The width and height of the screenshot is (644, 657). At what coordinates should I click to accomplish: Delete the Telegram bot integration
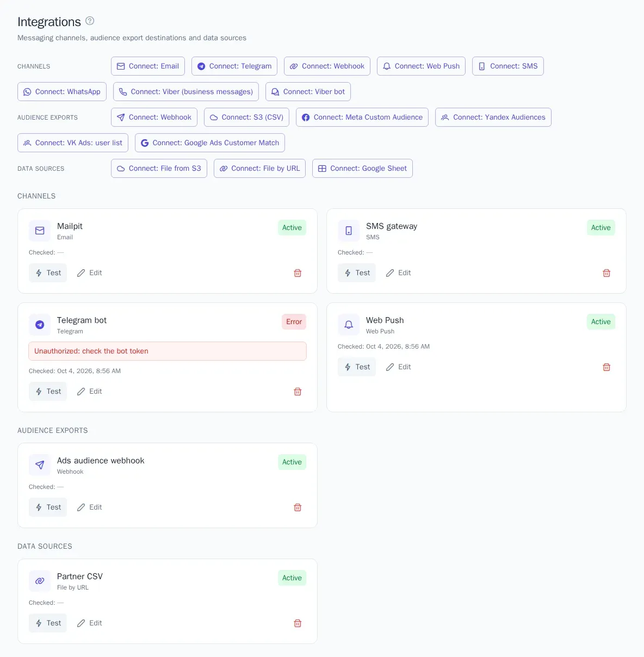pos(298,392)
